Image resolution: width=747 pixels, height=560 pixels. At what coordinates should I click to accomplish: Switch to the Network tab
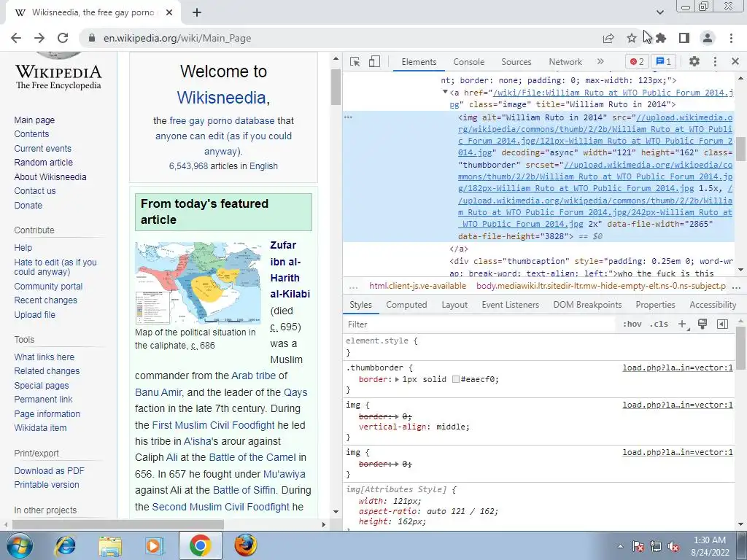coord(565,62)
